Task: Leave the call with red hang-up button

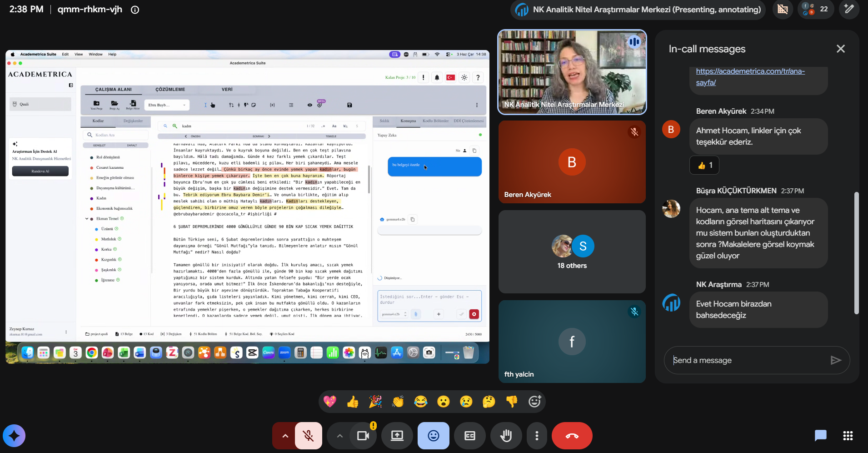Action: tap(572, 436)
